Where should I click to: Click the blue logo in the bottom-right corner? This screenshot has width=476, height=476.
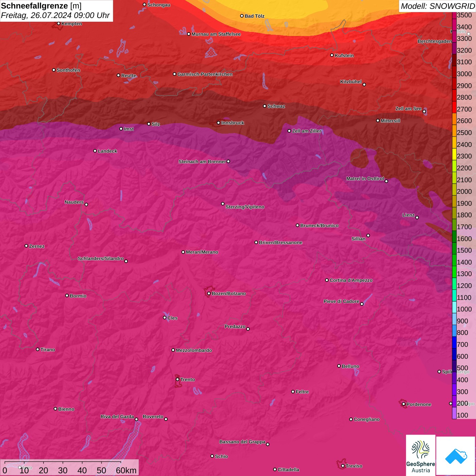point(456,456)
